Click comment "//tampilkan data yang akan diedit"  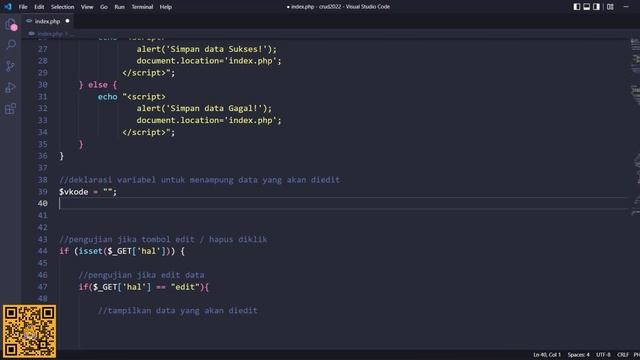click(178, 311)
